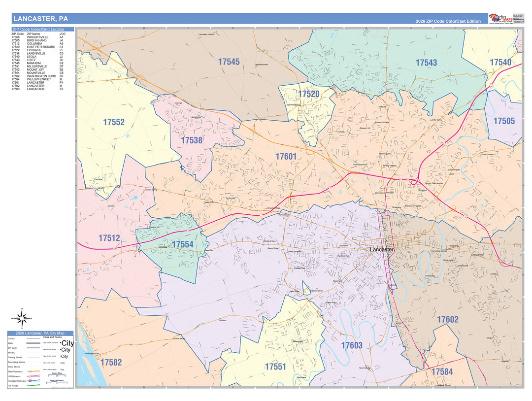Click the US Highways legend symbol
Image resolution: width=532 pixels, height=401 pixels.
[33, 376]
